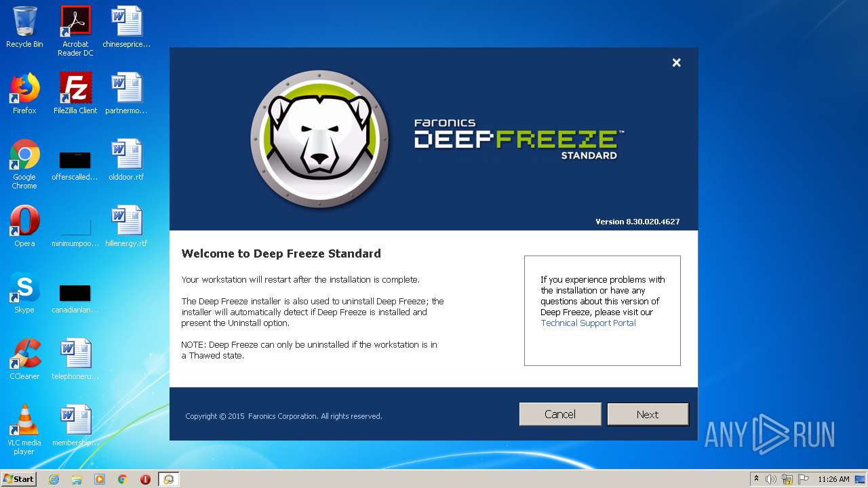
Task: Open VLC media player desktop shortcut
Action: [24, 430]
